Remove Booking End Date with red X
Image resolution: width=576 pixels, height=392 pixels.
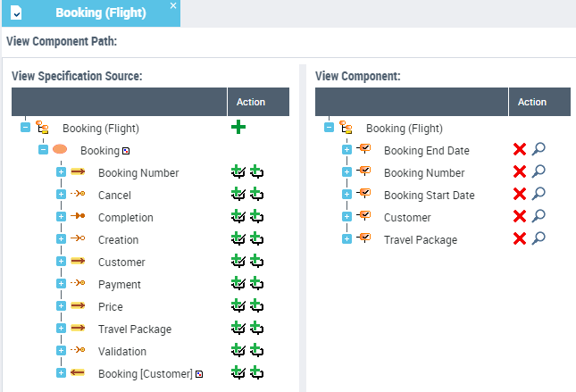pyautogui.click(x=520, y=150)
